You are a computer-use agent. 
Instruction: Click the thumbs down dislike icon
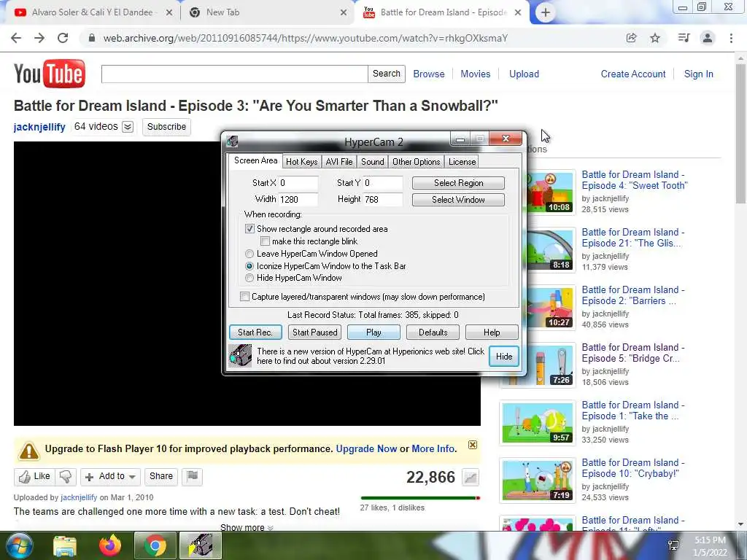coord(66,476)
